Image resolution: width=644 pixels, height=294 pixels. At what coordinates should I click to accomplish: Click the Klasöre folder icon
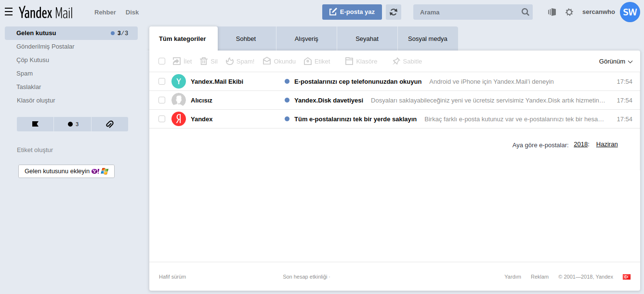[x=349, y=61]
